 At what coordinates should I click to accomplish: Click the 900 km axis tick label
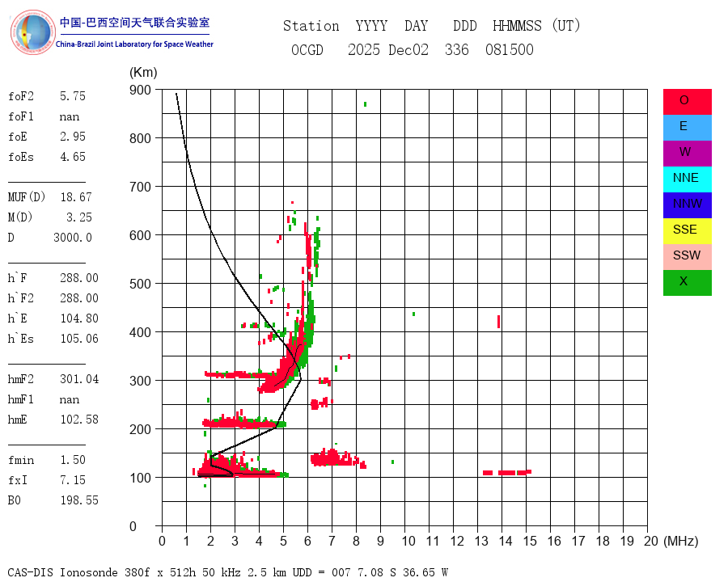140,90
